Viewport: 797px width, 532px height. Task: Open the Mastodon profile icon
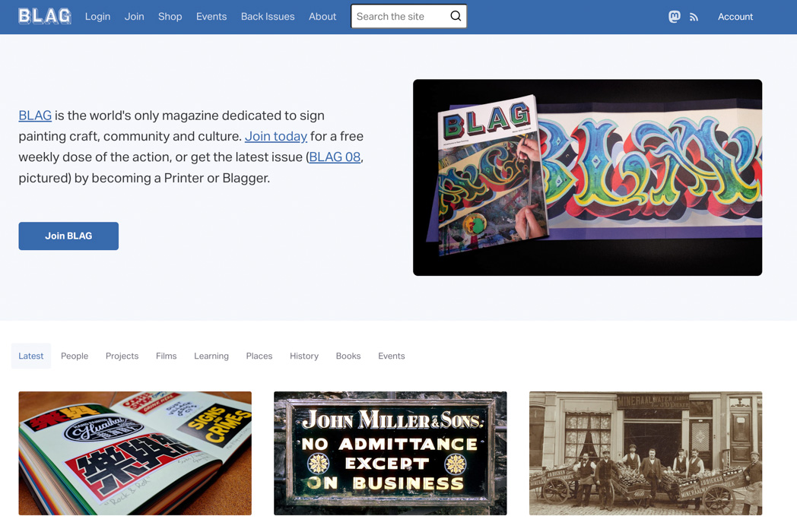tap(674, 17)
